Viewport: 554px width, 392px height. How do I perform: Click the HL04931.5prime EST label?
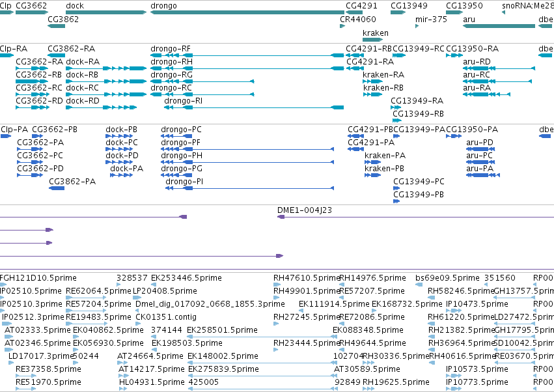coord(152,382)
